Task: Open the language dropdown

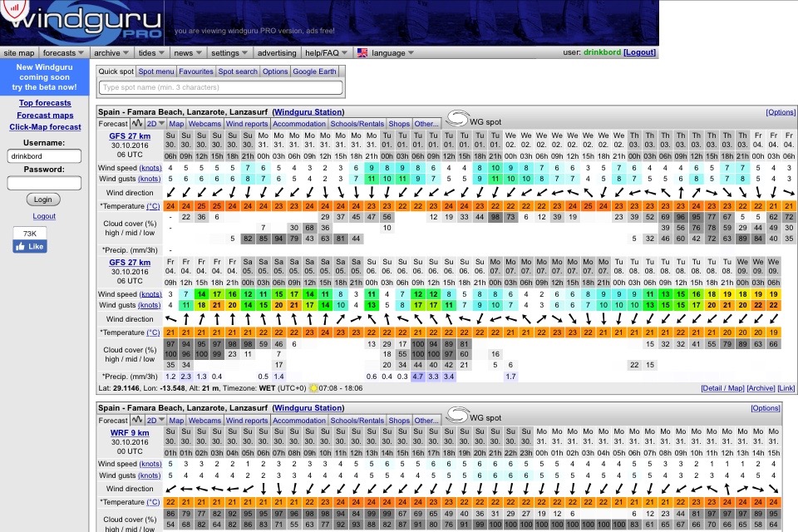Action: click(392, 53)
